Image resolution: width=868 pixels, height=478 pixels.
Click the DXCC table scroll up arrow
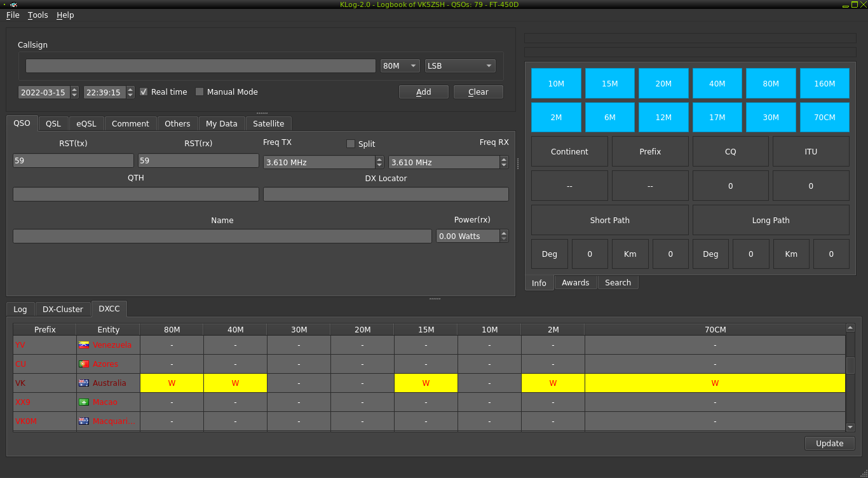coord(850,328)
